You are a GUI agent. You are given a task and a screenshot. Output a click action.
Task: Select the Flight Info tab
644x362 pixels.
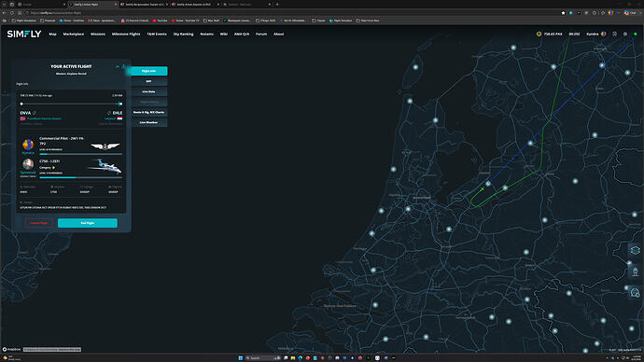click(148, 71)
